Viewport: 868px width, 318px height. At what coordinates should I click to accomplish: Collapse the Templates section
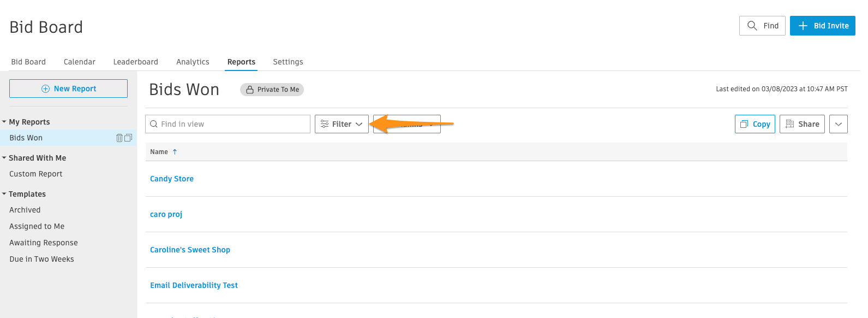[x=4, y=194]
